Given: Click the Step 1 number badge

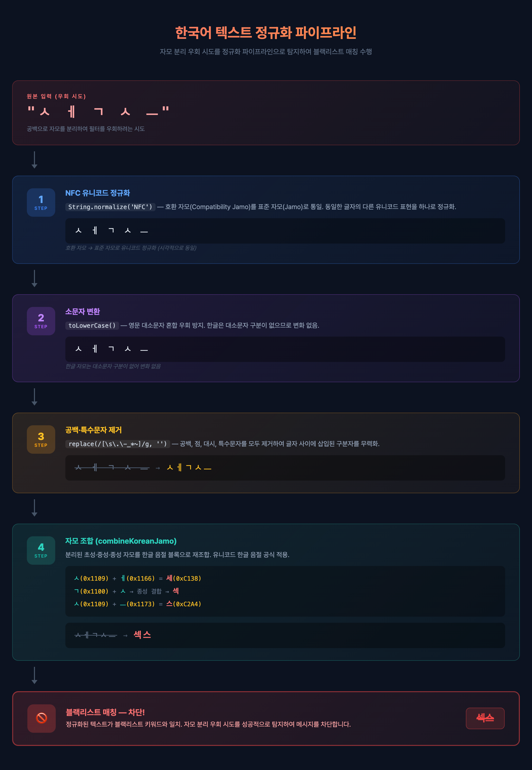Looking at the screenshot, I should (x=41, y=203).
